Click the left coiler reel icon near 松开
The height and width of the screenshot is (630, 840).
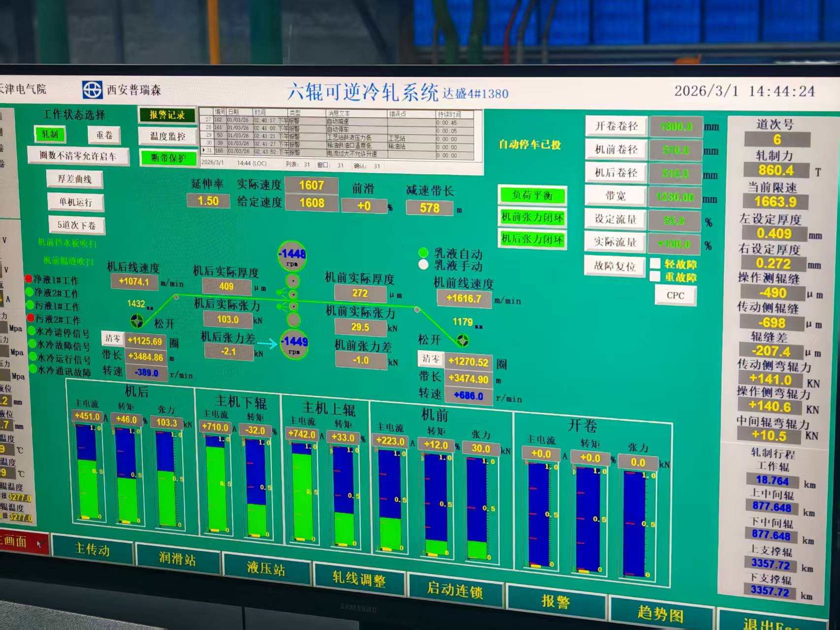pos(137,321)
